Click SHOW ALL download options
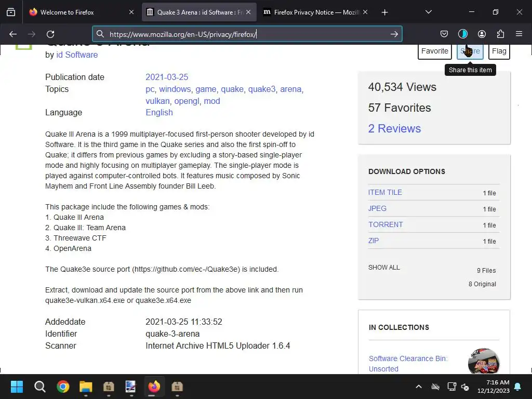 (x=384, y=268)
